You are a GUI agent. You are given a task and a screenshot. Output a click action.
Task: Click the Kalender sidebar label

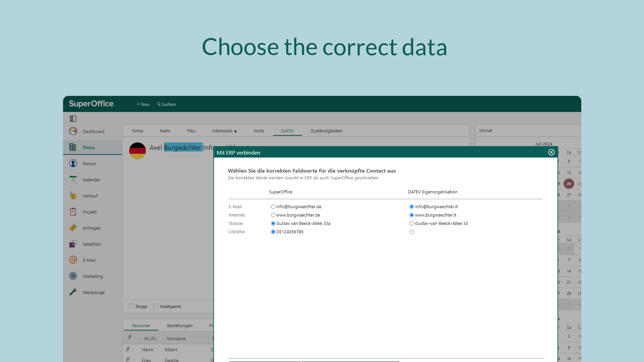tap(92, 180)
